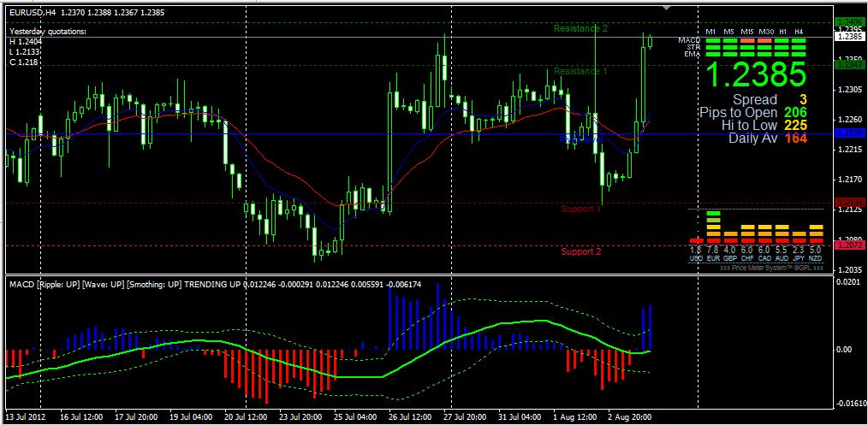Click the EUR currency label
Image resolution: width=868 pixels, height=425 pixels.
pos(714,258)
